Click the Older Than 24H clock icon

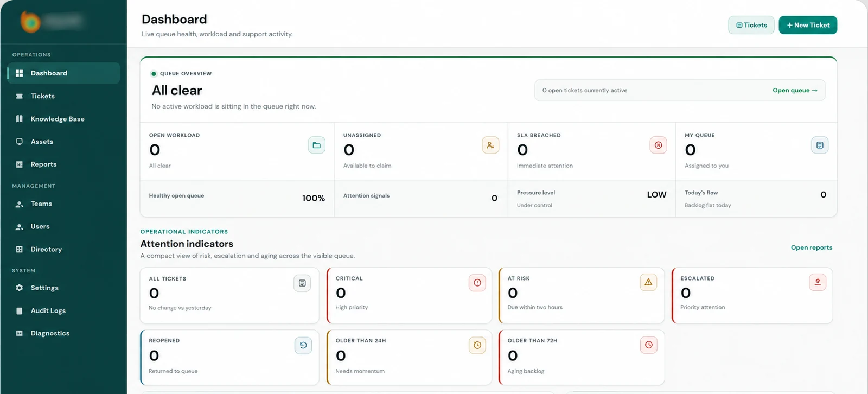477,345
